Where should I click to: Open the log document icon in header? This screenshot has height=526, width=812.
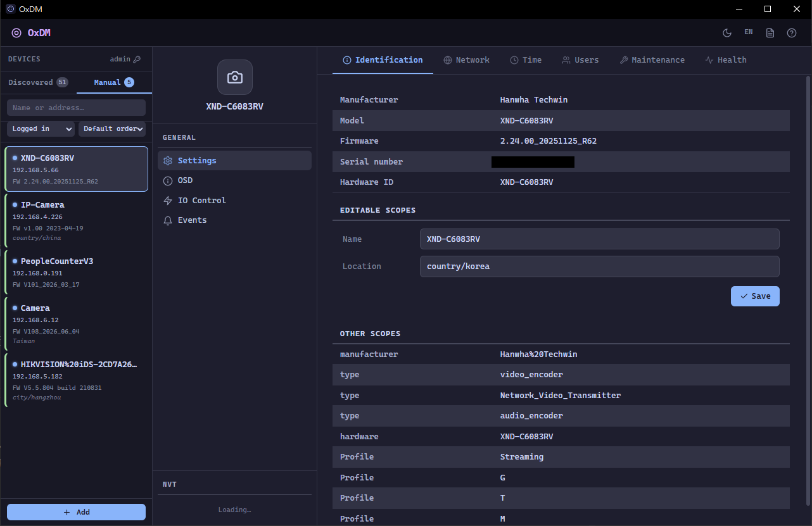click(770, 33)
